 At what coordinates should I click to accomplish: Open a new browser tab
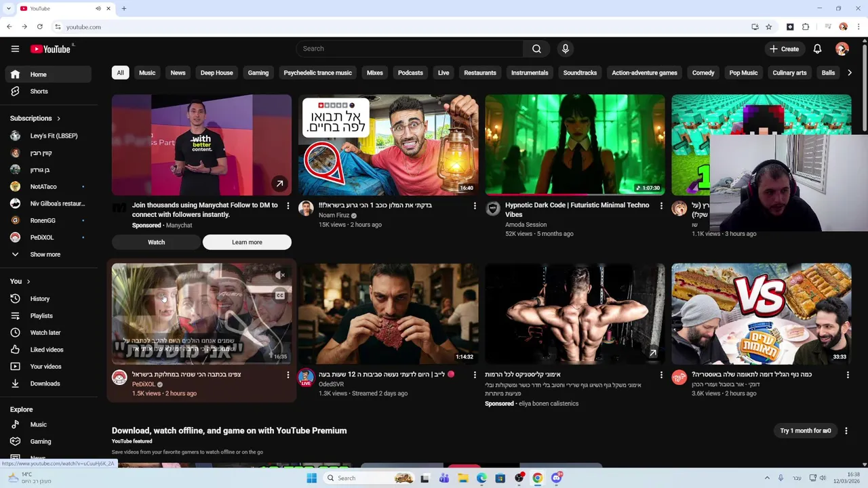(124, 9)
